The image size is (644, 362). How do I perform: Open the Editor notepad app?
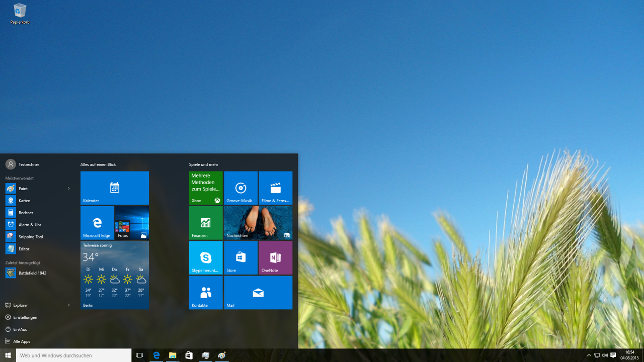coord(38,249)
